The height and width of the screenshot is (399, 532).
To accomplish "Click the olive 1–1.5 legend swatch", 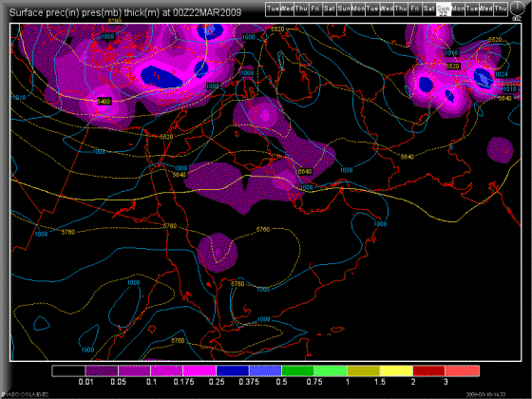I will [364, 370].
